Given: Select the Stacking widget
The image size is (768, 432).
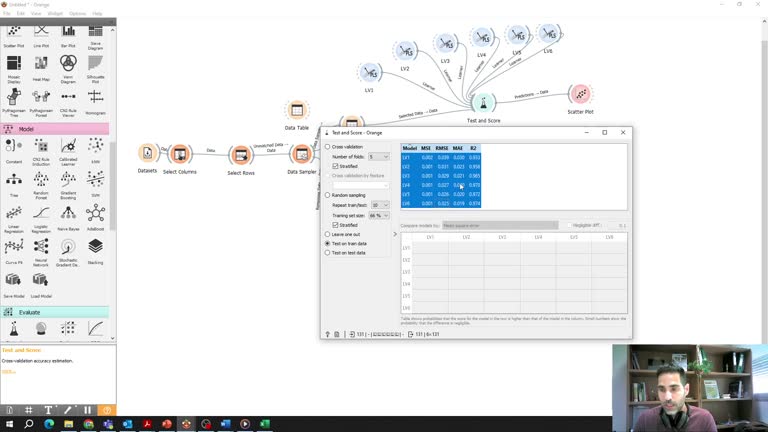Looking at the screenshot, I should (x=96, y=252).
